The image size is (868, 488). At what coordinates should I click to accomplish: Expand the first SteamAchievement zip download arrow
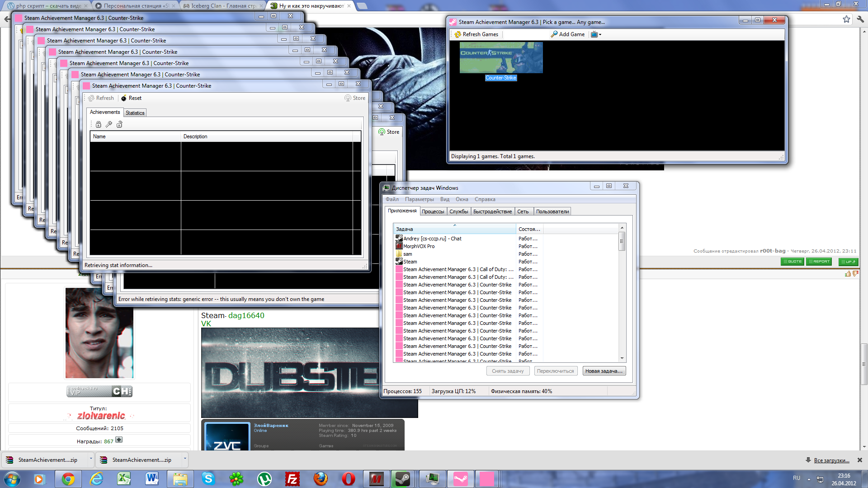click(91, 459)
